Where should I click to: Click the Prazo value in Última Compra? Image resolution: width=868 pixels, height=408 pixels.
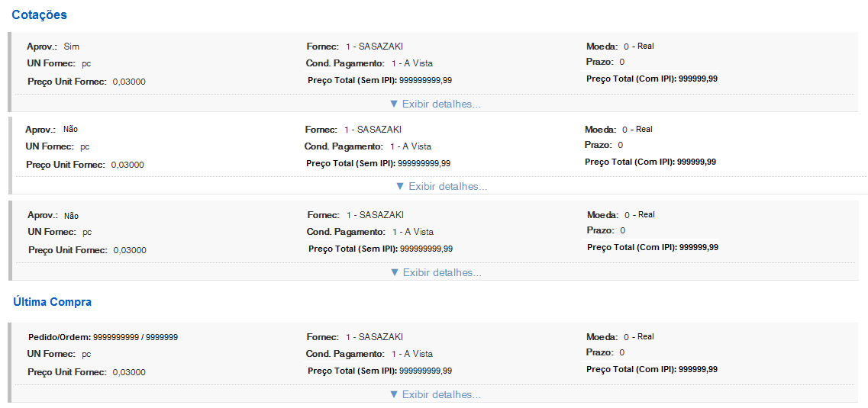622,353
